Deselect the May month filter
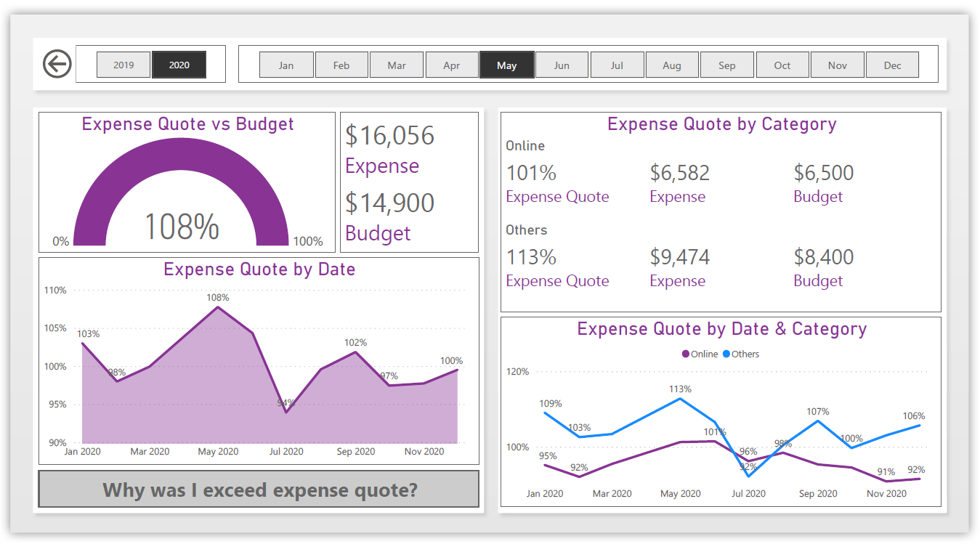 [506, 64]
